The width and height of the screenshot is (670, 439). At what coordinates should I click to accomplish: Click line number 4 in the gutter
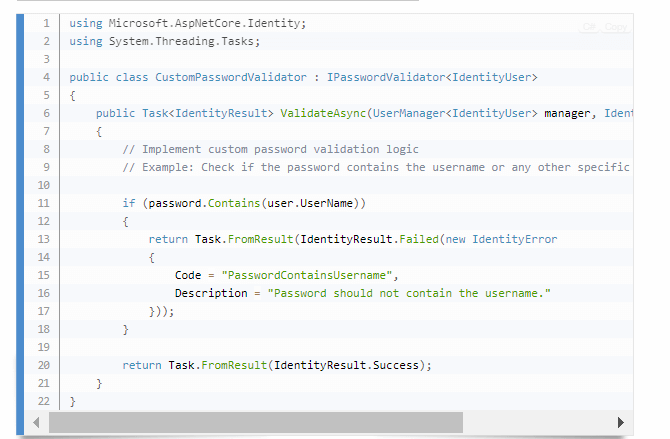45,77
